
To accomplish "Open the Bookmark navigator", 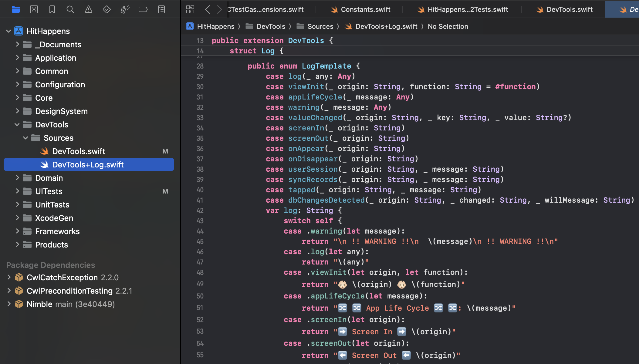I will pos(52,9).
